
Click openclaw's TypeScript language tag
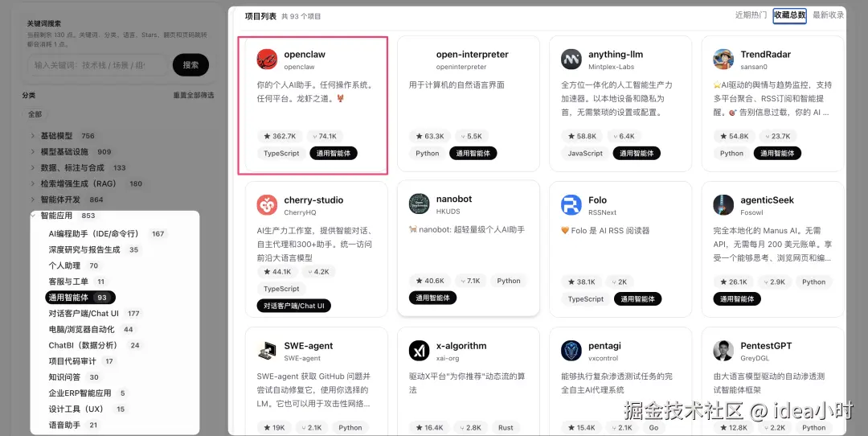point(281,154)
